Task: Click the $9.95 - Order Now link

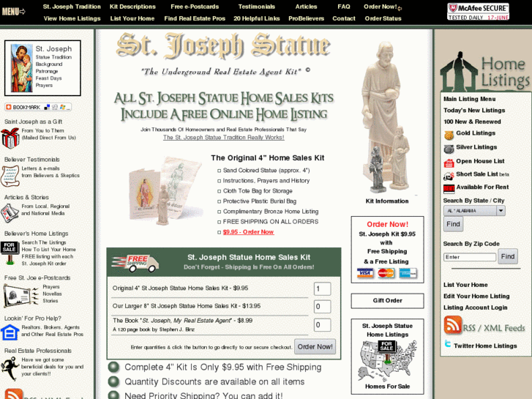Action: (x=248, y=232)
